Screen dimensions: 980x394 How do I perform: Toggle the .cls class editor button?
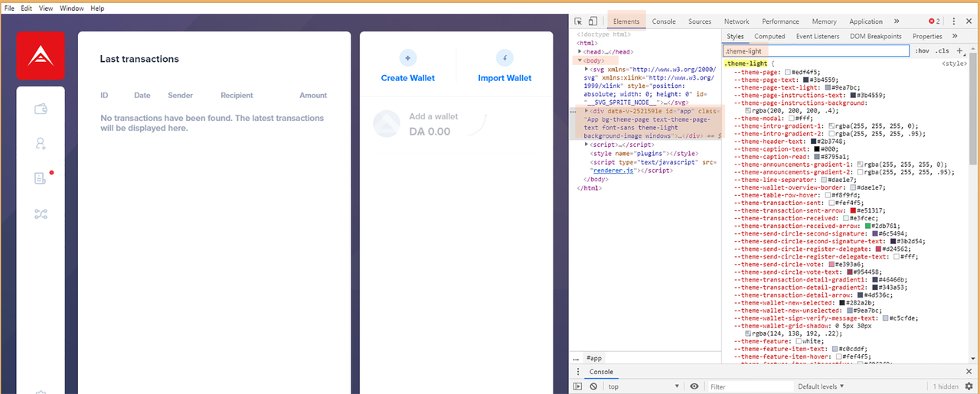942,50
